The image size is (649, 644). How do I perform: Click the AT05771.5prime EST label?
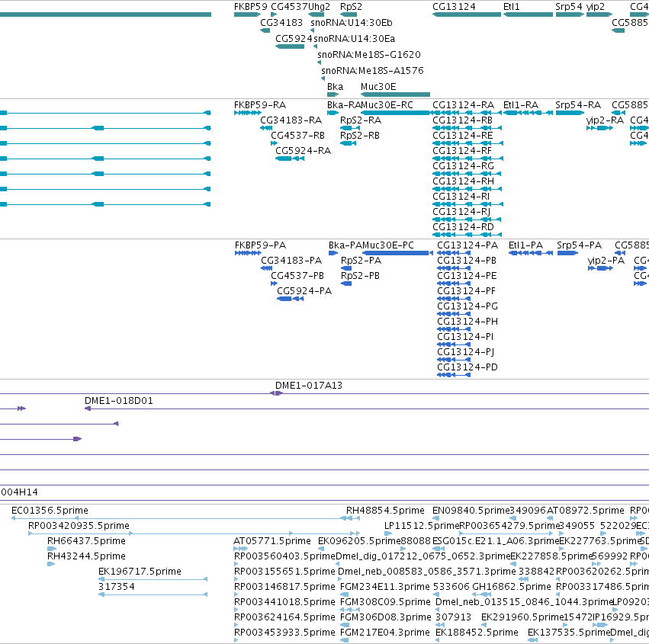272,541
